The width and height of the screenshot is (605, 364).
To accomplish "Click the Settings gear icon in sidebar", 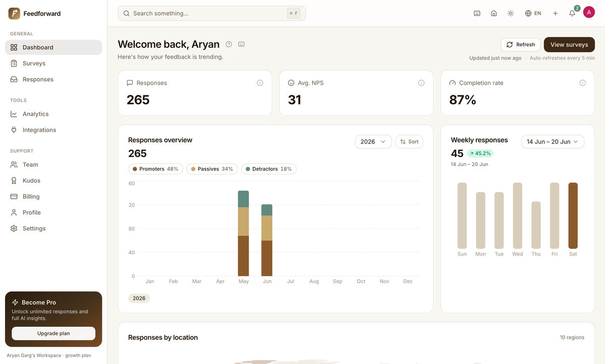I will point(14,228).
